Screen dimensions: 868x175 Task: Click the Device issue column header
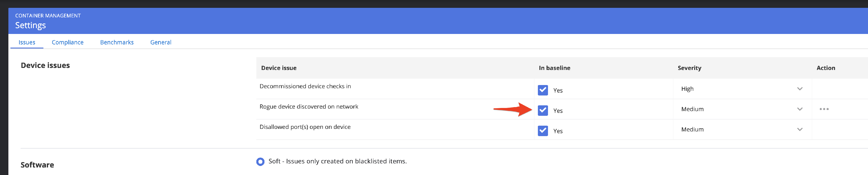279,68
